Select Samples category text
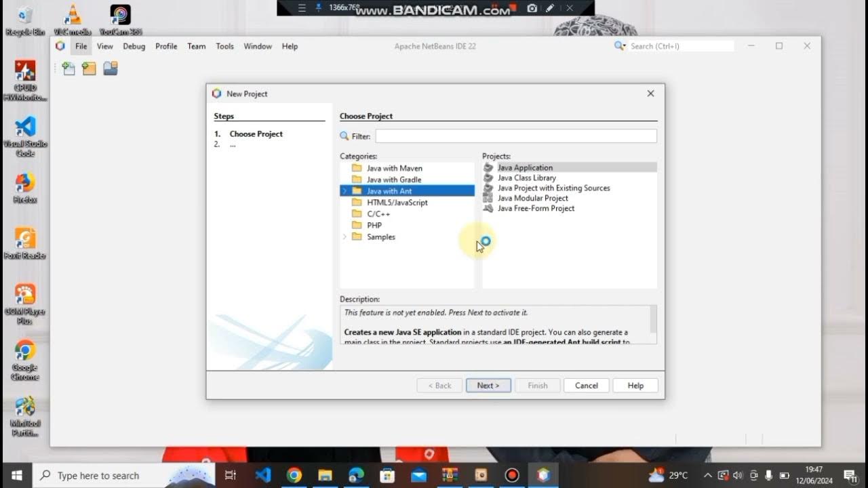 tap(381, 237)
